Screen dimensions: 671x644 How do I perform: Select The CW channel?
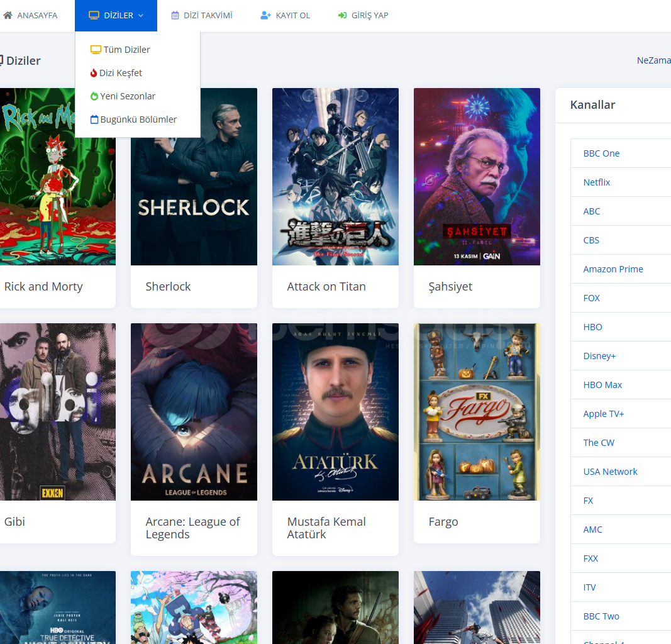(x=599, y=443)
